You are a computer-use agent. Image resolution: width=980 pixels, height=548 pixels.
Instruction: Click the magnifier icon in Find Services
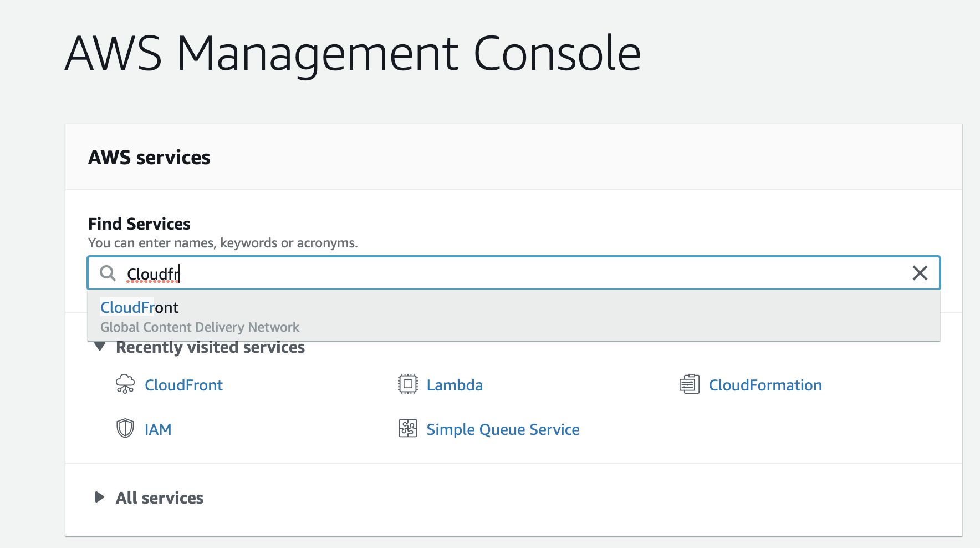(x=108, y=273)
